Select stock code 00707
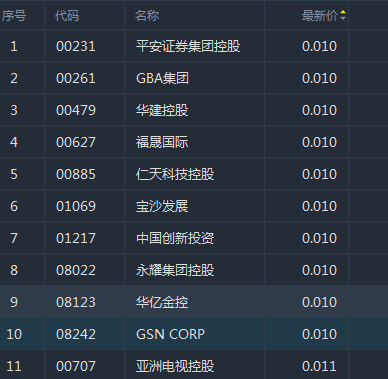The image size is (388, 379). [76, 366]
